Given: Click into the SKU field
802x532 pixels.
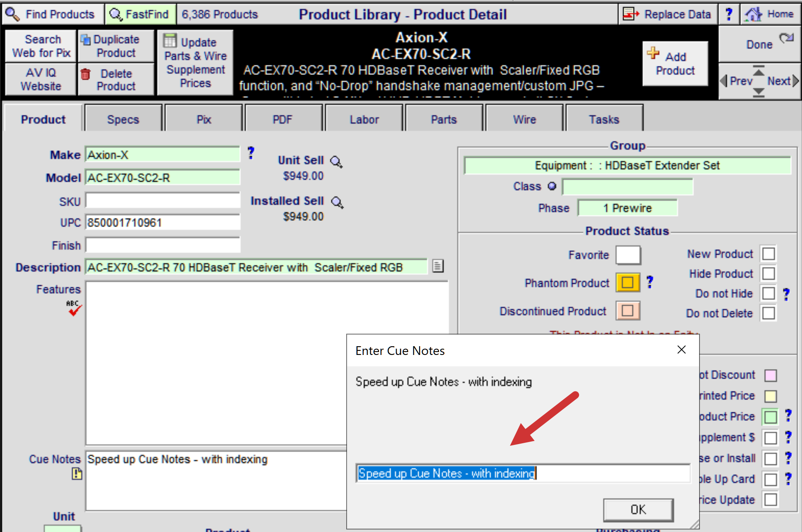Looking at the screenshot, I should point(163,200).
